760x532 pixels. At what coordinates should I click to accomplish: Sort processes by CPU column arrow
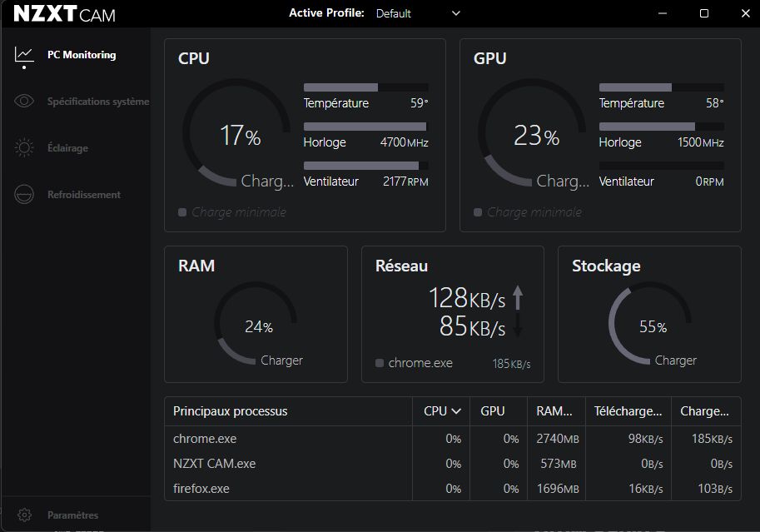click(x=456, y=411)
